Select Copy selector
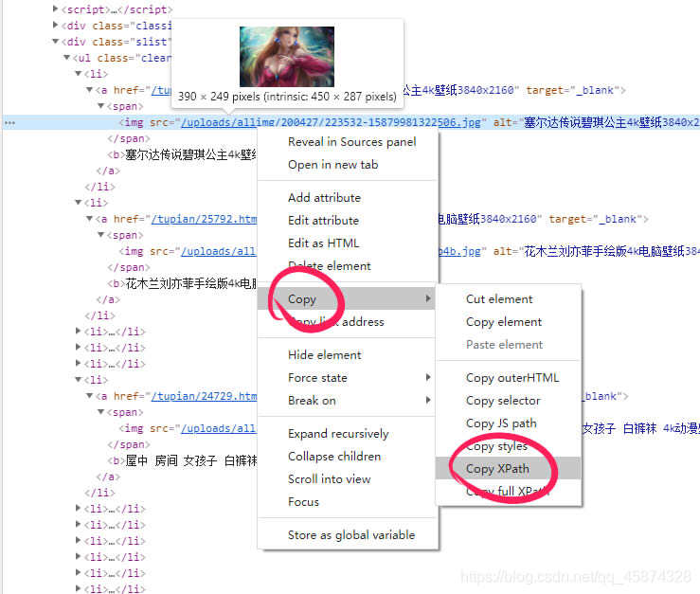Image resolution: width=700 pixels, height=594 pixels. coord(503,400)
